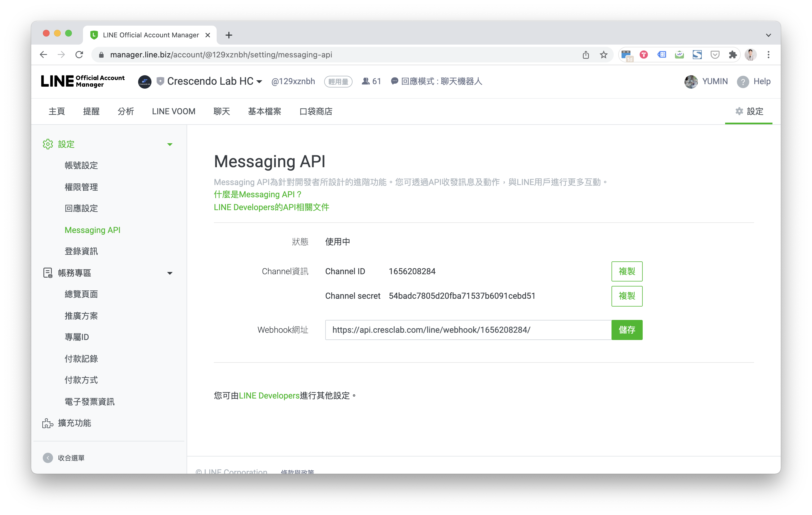The width and height of the screenshot is (812, 515).
Task: Click the 收合選單 collapse arrow icon
Action: [48, 458]
